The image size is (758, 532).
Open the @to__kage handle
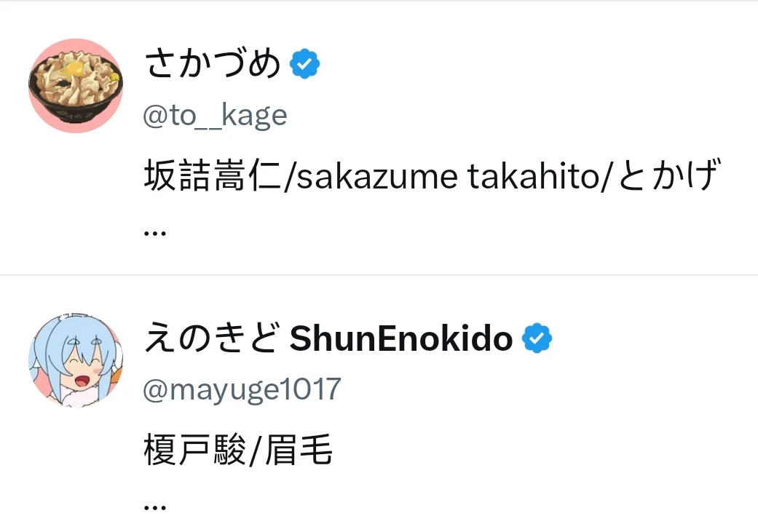[x=215, y=115]
